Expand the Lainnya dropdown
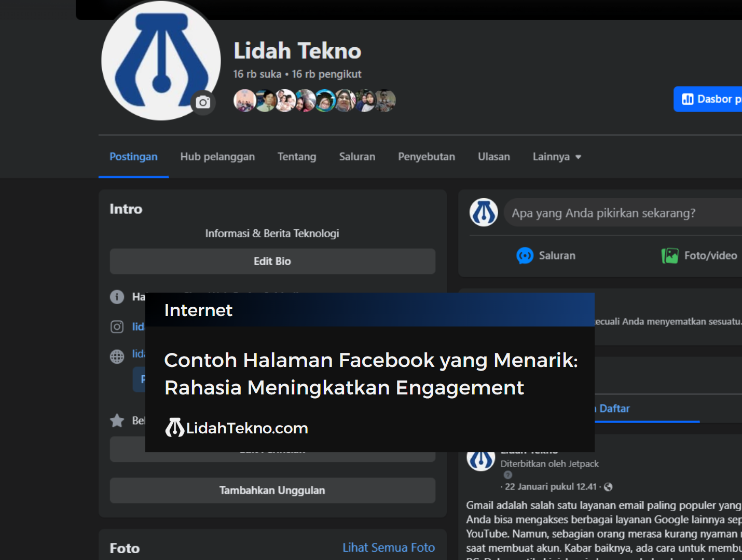Image resolution: width=742 pixels, height=560 pixels. [557, 157]
